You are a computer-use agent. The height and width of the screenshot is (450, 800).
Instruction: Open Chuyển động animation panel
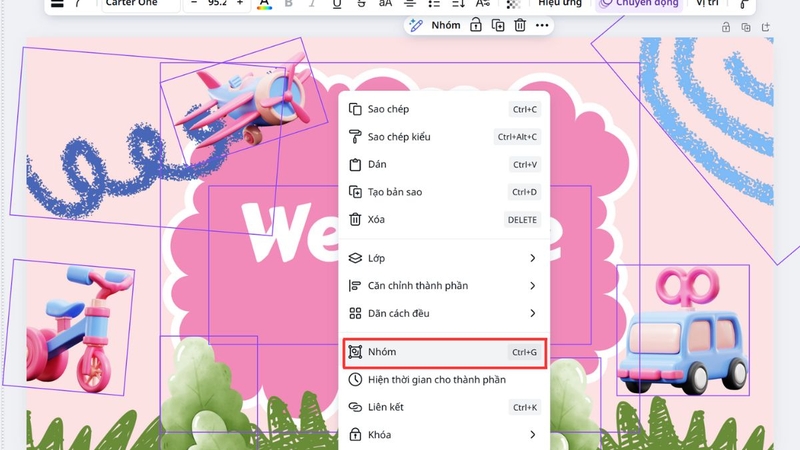coord(639,4)
